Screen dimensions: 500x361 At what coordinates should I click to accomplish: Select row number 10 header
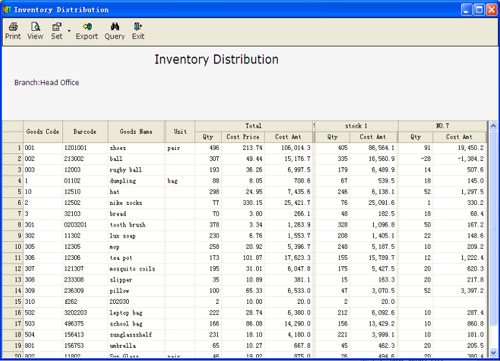[x=13, y=247]
